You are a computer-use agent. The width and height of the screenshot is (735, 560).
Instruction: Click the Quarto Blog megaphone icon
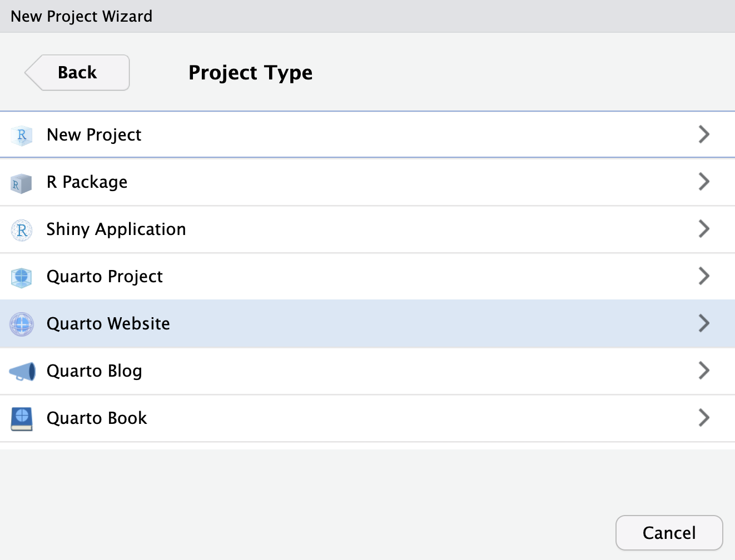(x=22, y=372)
